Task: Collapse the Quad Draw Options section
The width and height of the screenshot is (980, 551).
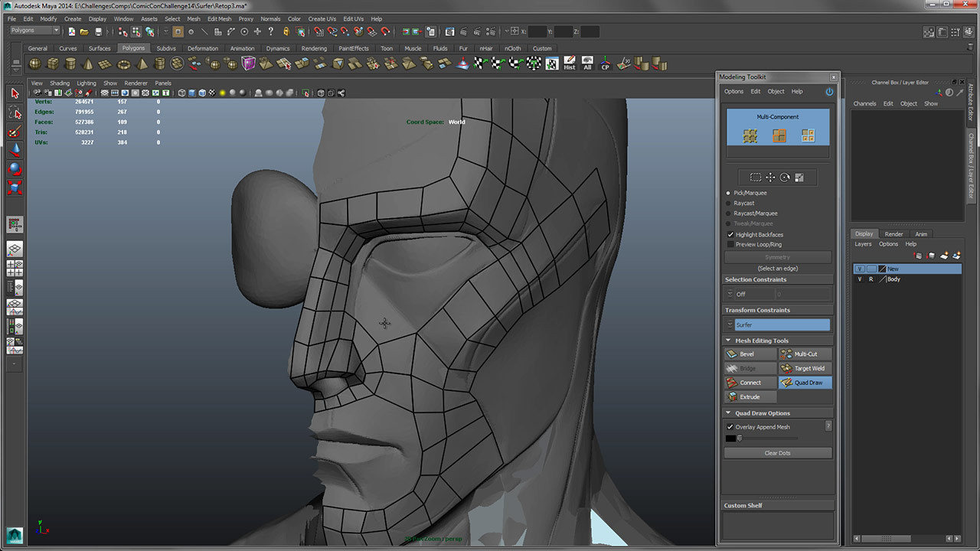Action: click(727, 412)
